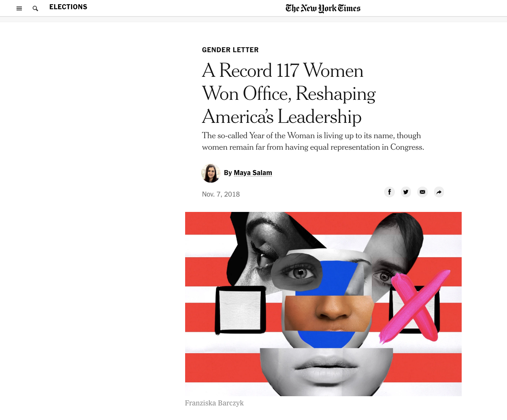This screenshot has width=507, height=420.
Task: Go to The New York Times homepage logo
Action: pos(323,8)
